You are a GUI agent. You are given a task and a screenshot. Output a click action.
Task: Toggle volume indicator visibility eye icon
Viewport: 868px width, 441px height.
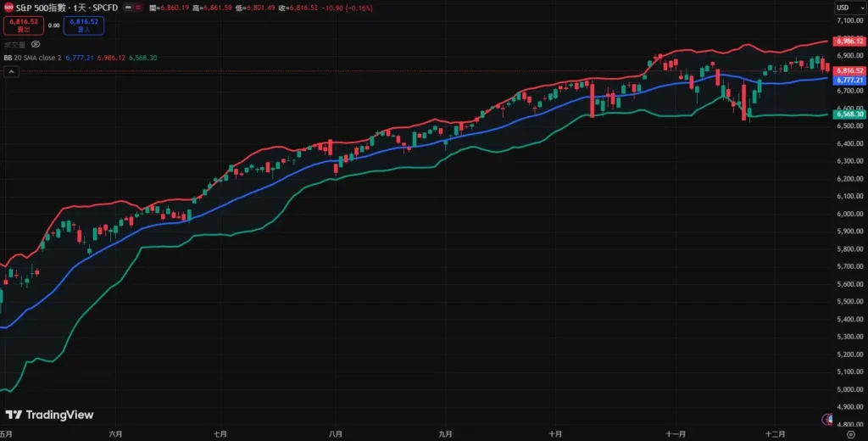point(36,44)
